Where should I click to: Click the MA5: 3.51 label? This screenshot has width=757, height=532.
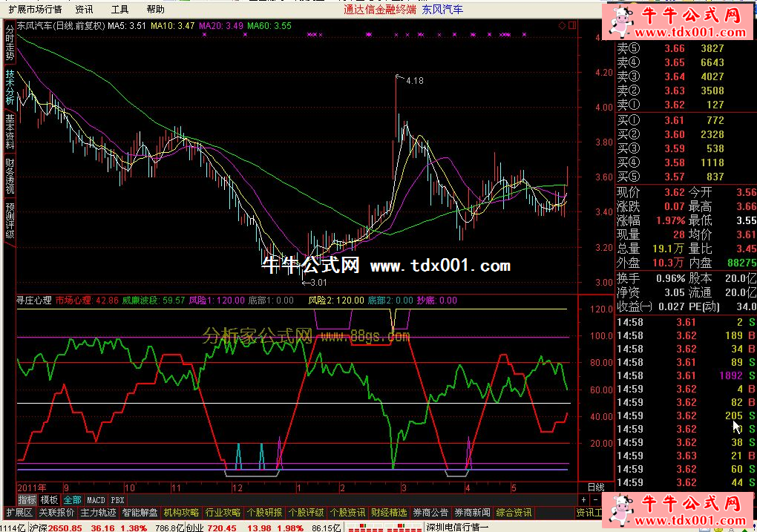[x=126, y=25]
